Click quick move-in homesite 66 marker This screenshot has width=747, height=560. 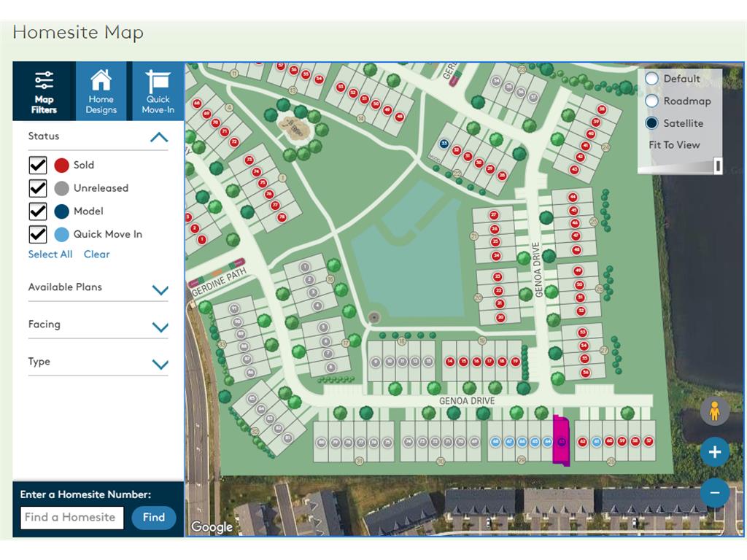(522, 442)
